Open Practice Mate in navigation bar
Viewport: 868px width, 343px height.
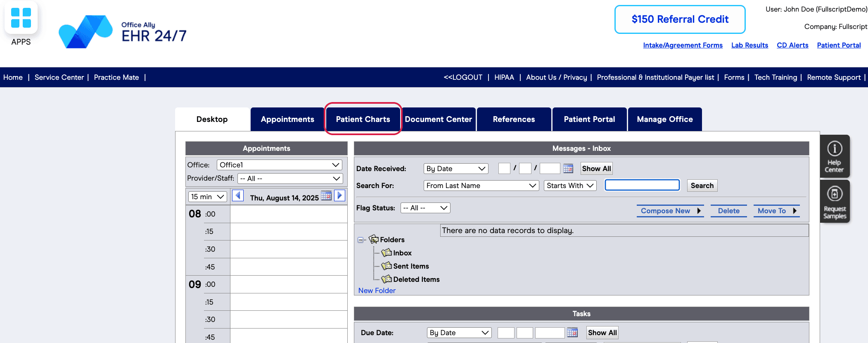click(116, 77)
